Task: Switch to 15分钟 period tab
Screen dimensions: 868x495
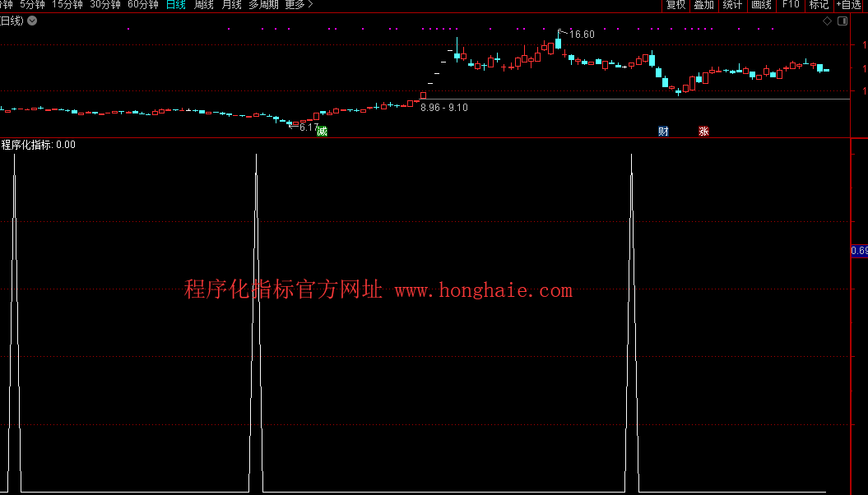Action: click(x=67, y=5)
